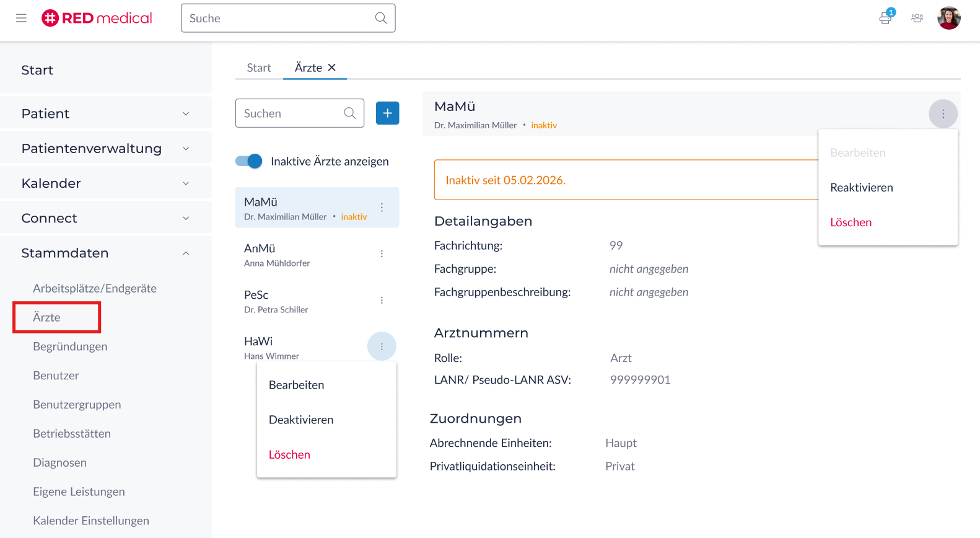Click the three-dot menu in MaMü header
Viewport: 980px width, 538px height.
tap(943, 114)
